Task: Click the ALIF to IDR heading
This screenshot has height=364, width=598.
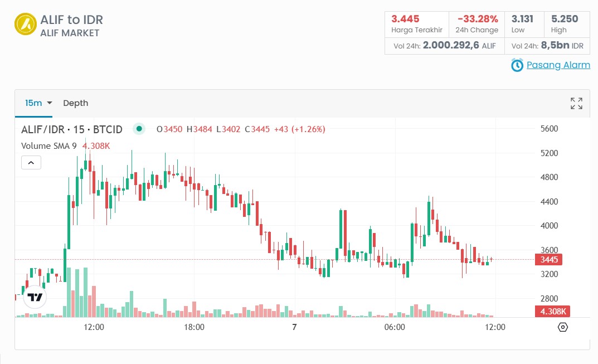Action: 72,20
